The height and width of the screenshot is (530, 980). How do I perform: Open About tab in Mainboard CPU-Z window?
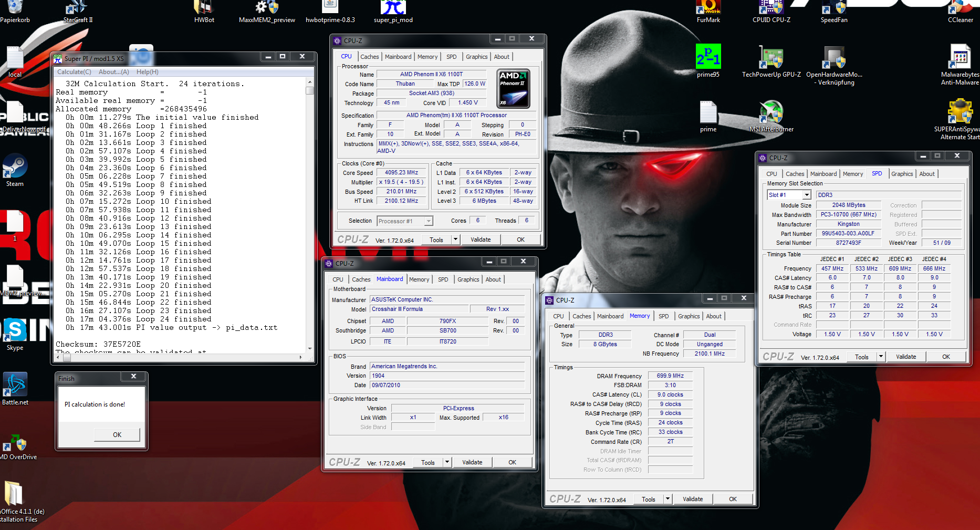(493, 279)
